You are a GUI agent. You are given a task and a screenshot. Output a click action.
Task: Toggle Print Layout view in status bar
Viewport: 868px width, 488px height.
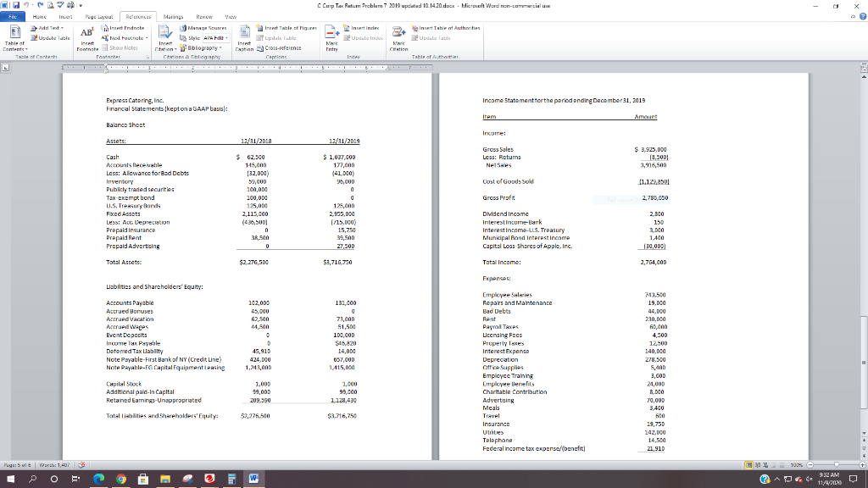pyautogui.click(x=748, y=463)
